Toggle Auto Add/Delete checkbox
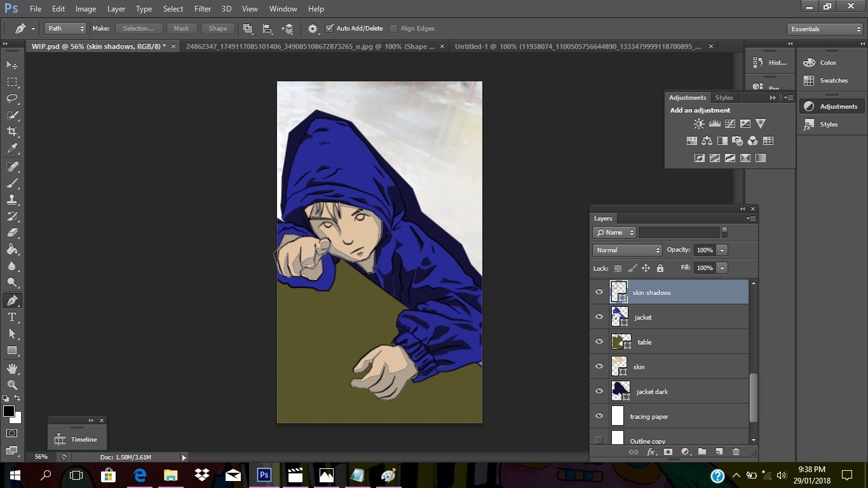This screenshot has width=868, height=488. pos(329,29)
